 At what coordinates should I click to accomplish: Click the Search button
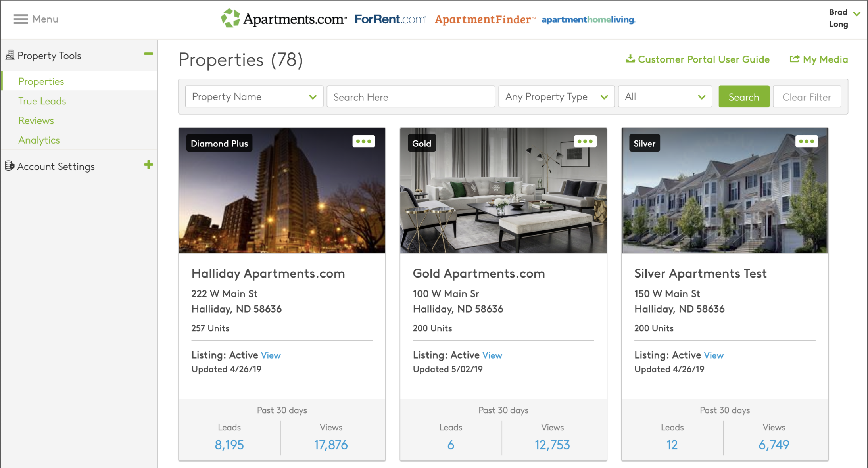[x=744, y=96]
